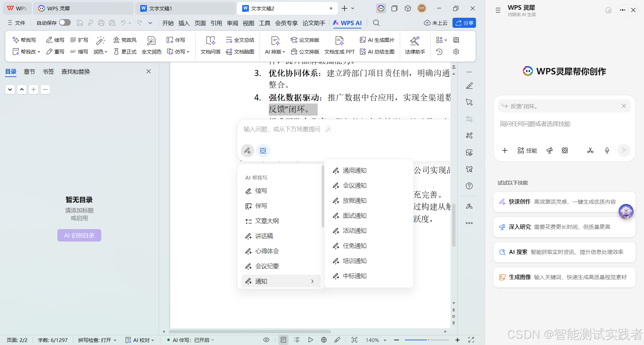The width and height of the screenshot is (644, 345).
Task: Select the 全文总结 feature
Action: pos(240,40)
